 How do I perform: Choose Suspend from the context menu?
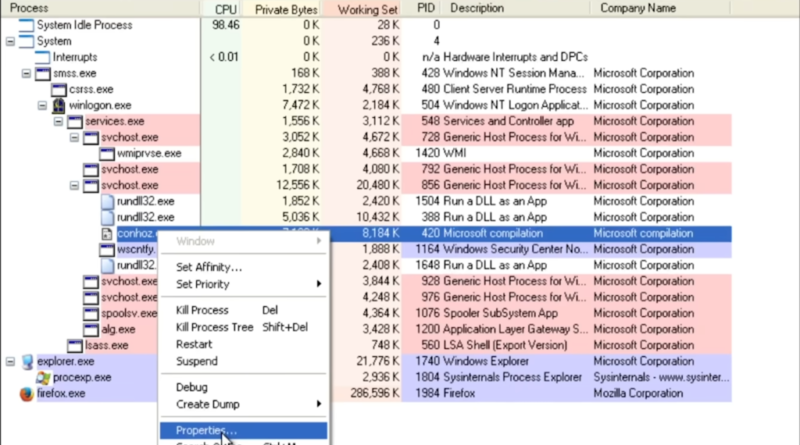coord(243,361)
